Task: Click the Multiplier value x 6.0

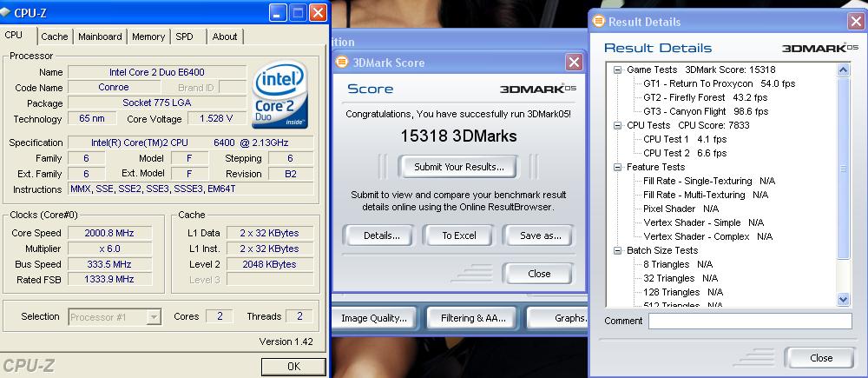Action: tap(109, 249)
